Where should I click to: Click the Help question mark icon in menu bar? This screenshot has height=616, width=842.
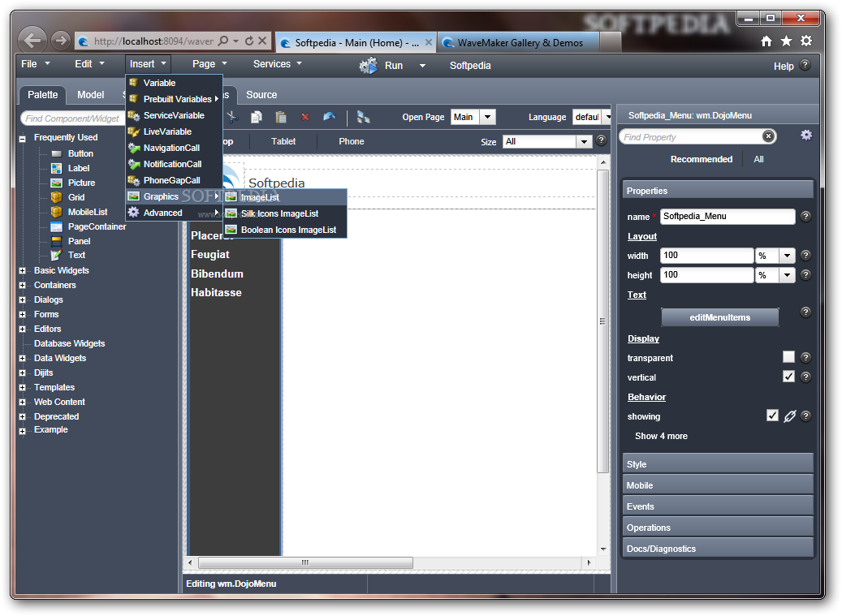tap(805, 65)
